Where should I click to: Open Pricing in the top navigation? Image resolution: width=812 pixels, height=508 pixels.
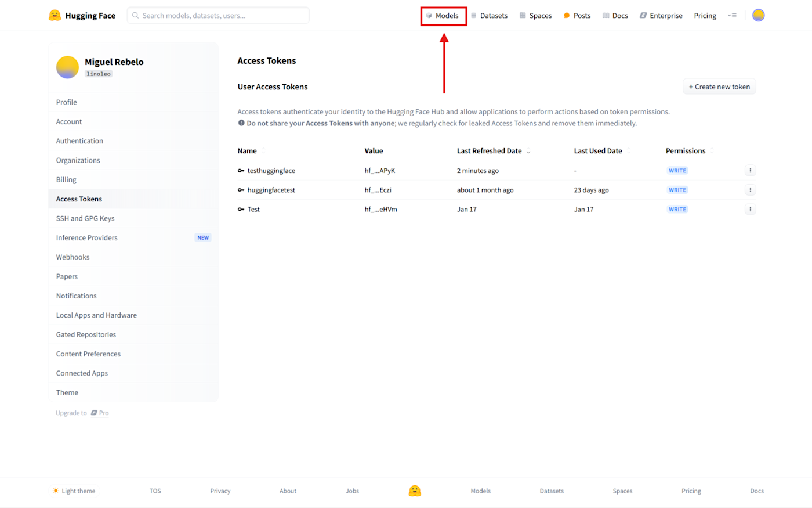(705, 16)
